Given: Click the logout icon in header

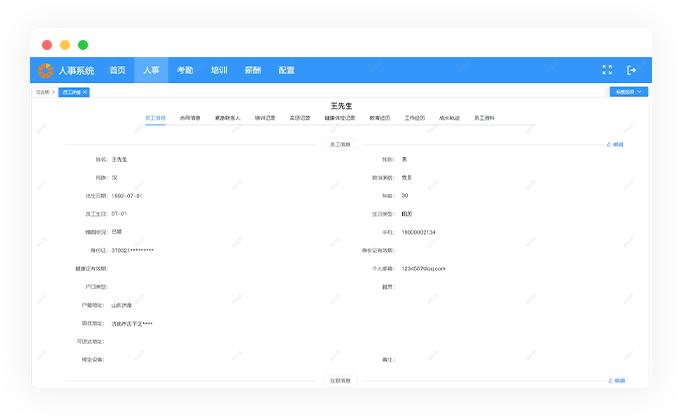Looking at the screenshot, I should click(631, 70).
